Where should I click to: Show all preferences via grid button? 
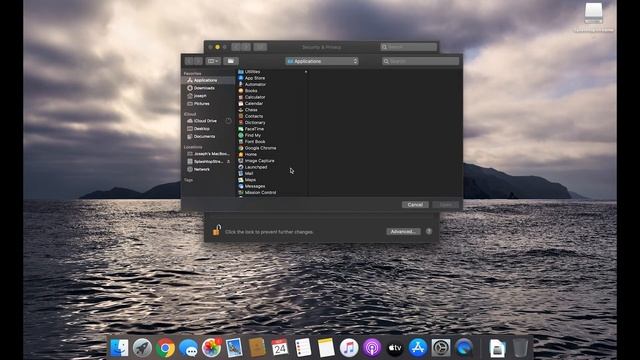260,47
